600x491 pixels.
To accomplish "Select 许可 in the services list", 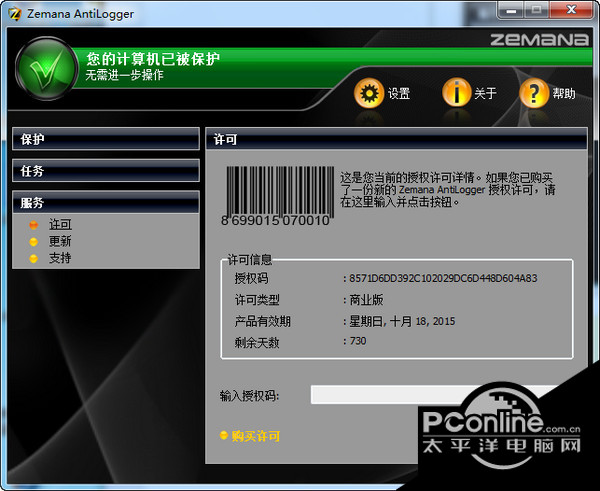I will (x=60, y=224).
